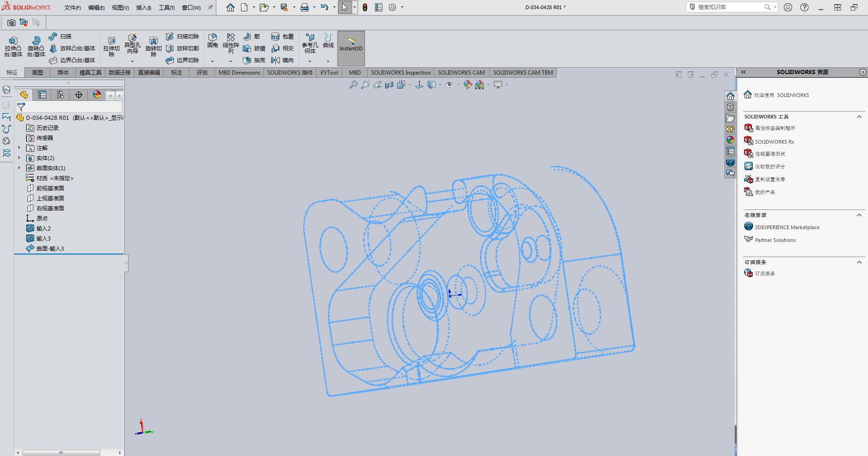This screenshot has height=456, width=868.
Task: Collapse the 订阅服务 section
Action: pos(859,263)
